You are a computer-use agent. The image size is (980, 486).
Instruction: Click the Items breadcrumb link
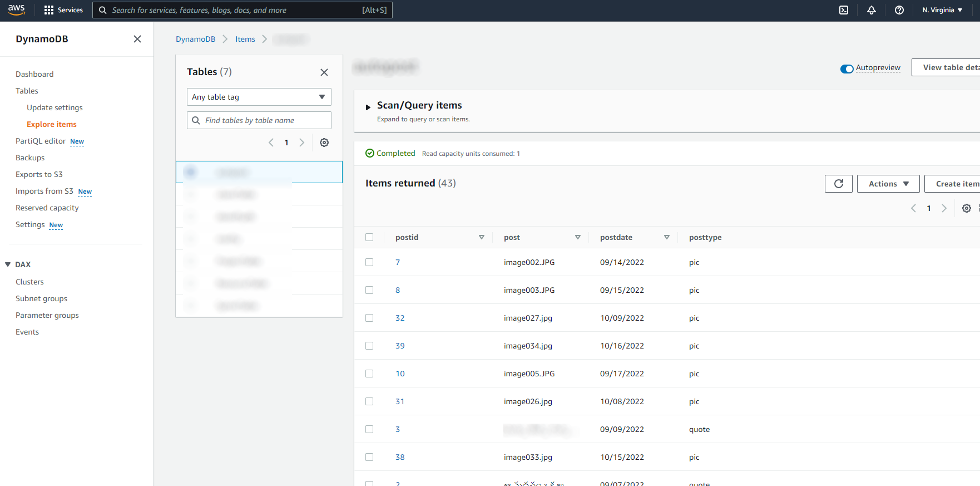245,39
